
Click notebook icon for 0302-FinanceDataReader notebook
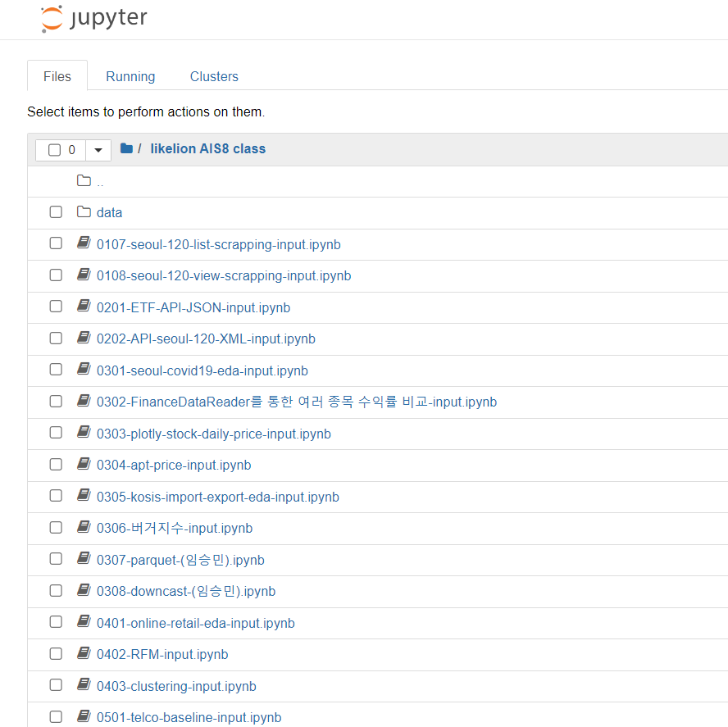[x=84, y=401]
